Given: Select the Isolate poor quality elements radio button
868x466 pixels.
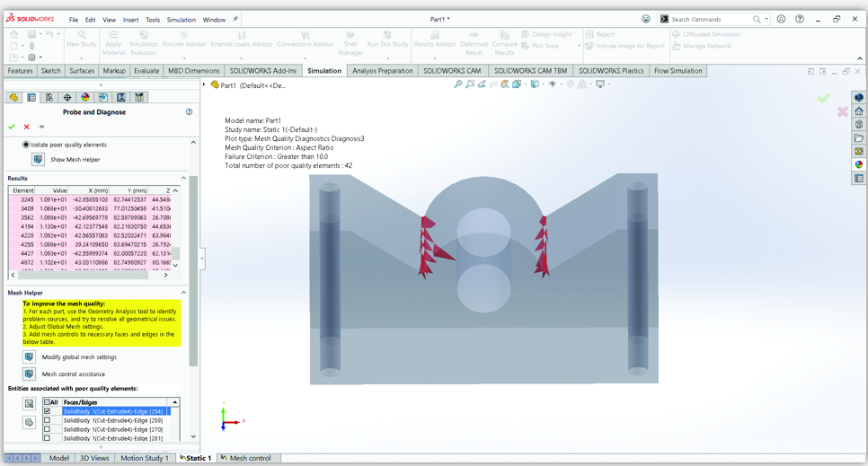Looking at the screenshot, I should click(25, 145).
